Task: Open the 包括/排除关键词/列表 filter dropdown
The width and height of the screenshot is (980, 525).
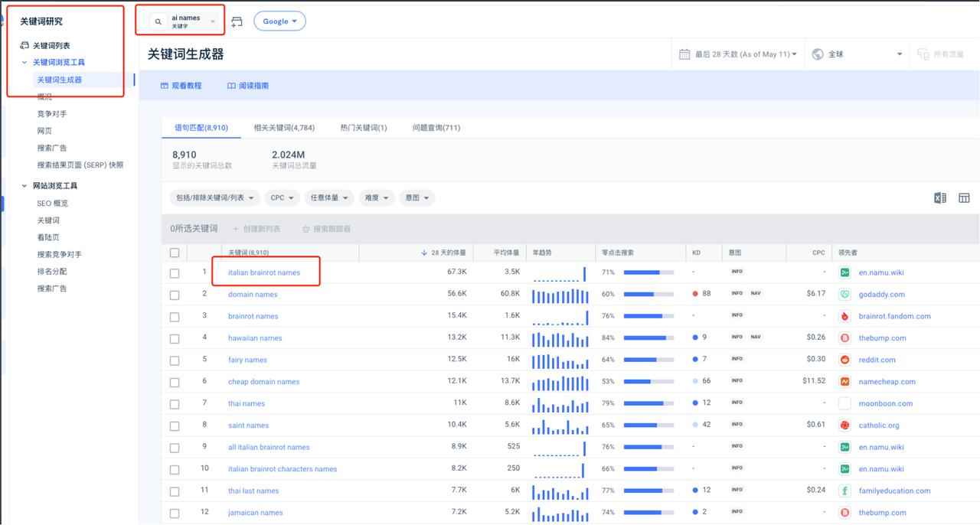Action: point(215,198)
